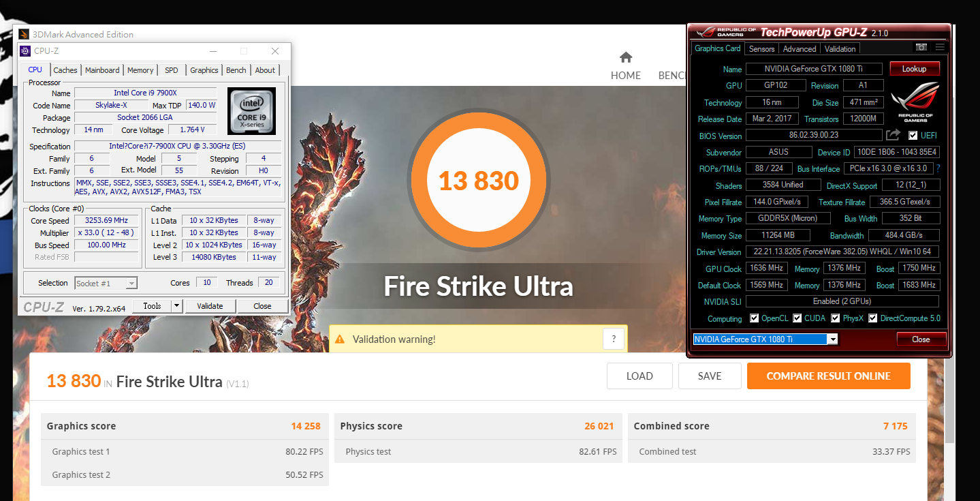Click the Republic of Gamers title bar logo

725,32
